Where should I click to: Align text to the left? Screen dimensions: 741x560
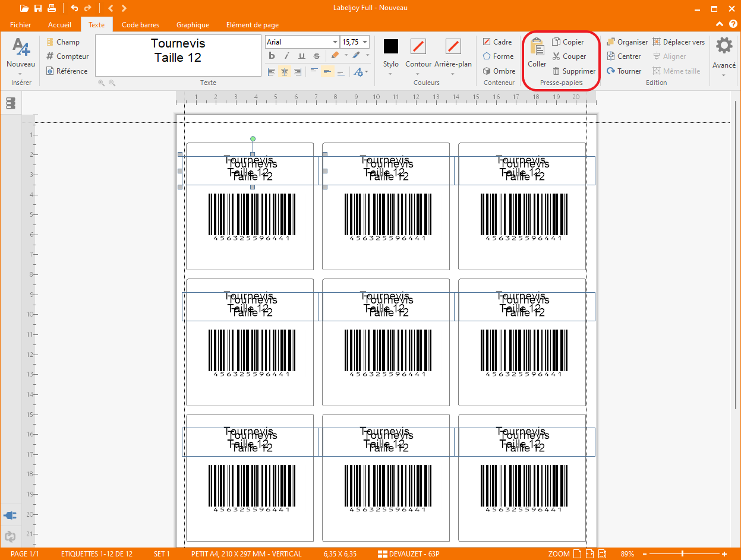click(x=272, y=72)
